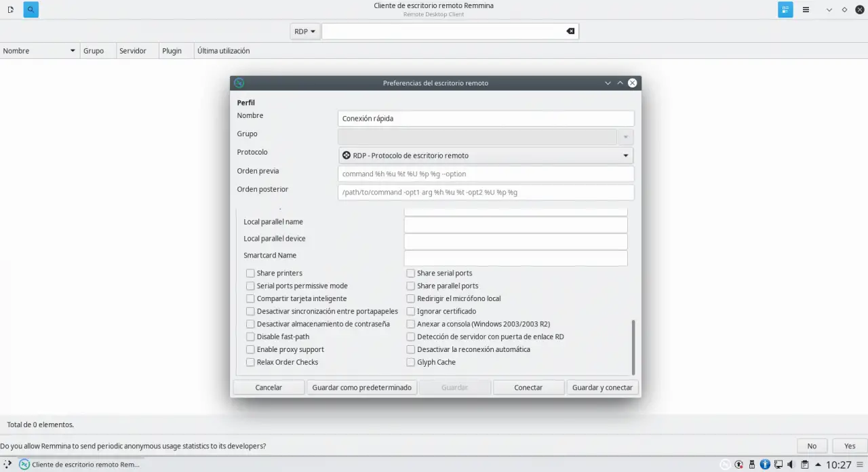Check Redirigir el micrófono local
This screenshot has height=472, width=868.
(410, 298)
